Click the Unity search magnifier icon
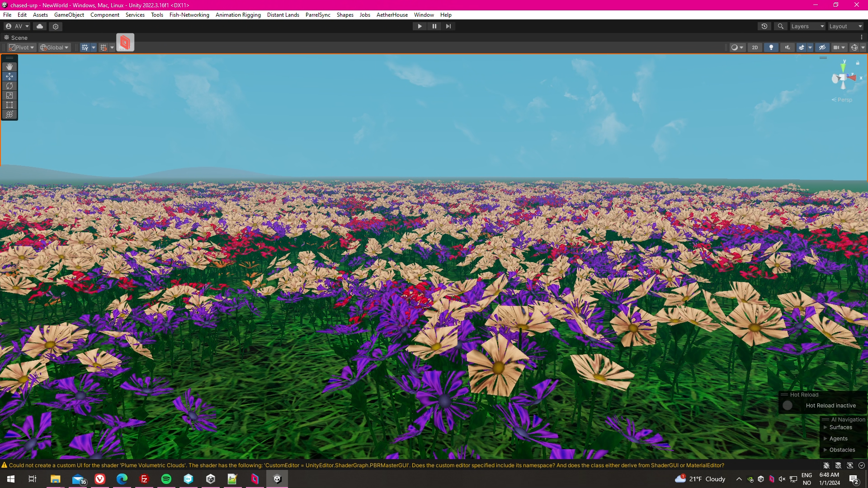This screenshot has height=488, width=868. (x=780, y=26)
